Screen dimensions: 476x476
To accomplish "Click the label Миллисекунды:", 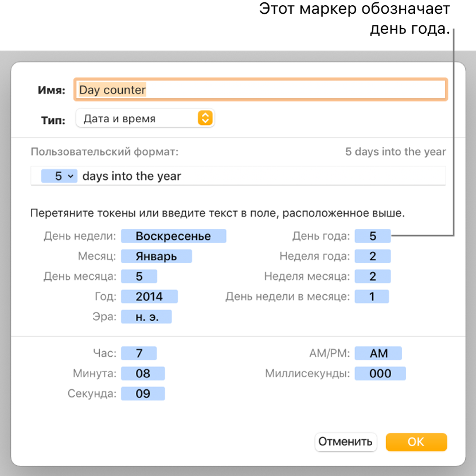I will tap(307, 373).
